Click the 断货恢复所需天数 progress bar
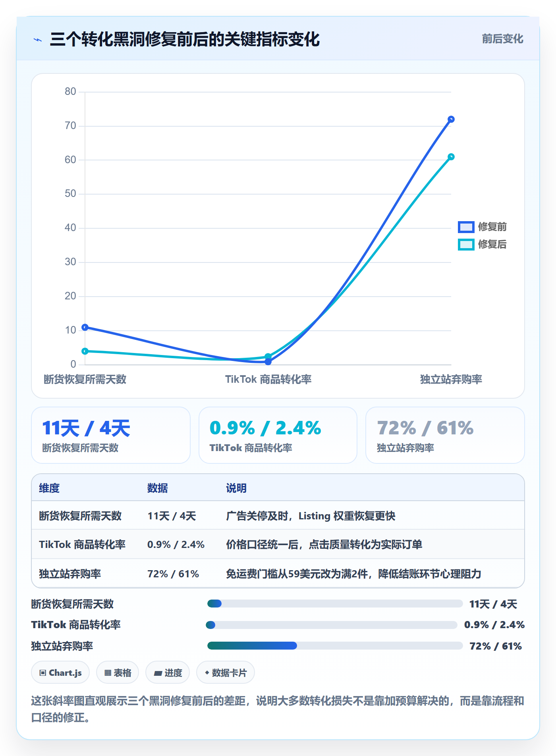The height and width of the screenshot is (756, 556). tap(335, 604)
